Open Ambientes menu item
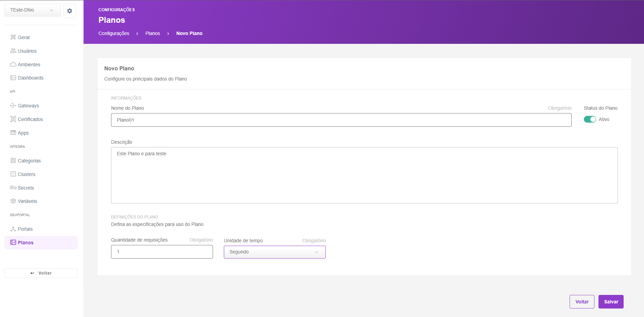Viewport: 644px width, 317px height. [x=41, y=65]
